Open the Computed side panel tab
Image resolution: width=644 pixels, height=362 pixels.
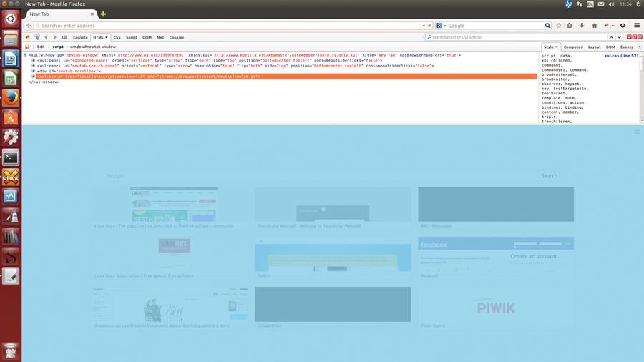(x=573, y=47)
